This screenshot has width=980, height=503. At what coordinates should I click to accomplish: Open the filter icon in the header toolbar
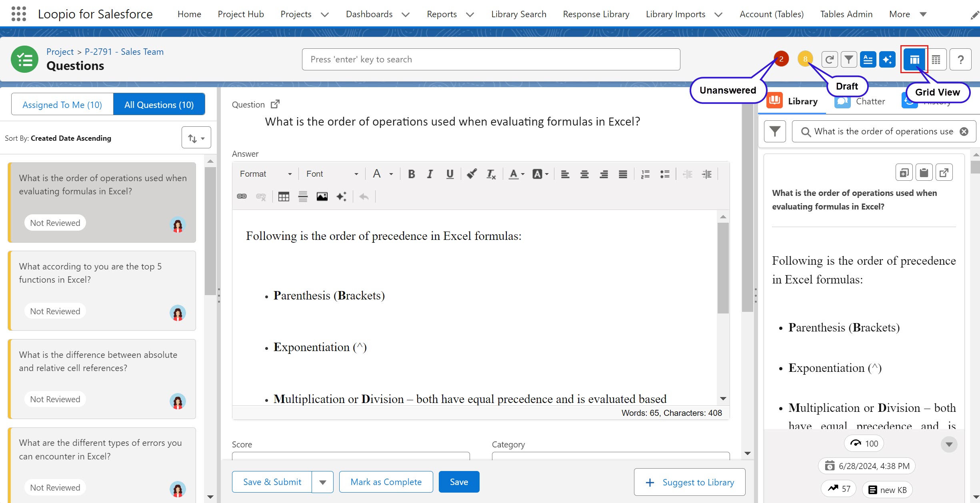click(849, 60)
